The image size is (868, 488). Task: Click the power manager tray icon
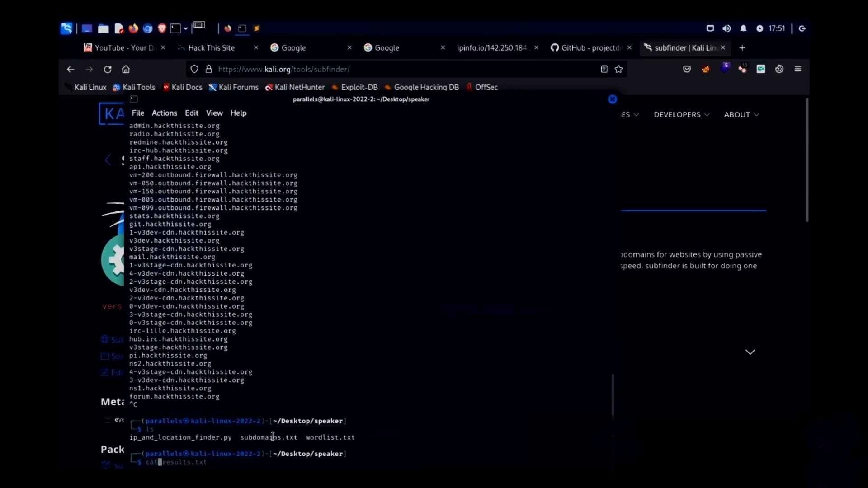point(760,28)
